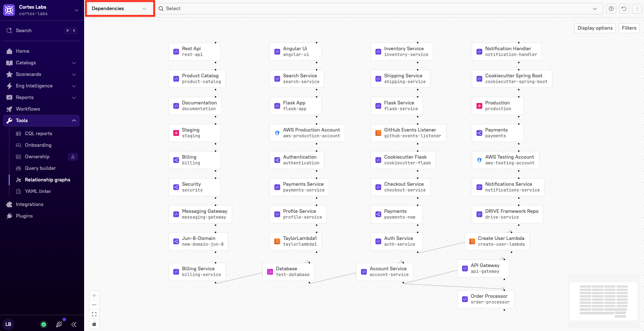Click the green status check icon
The height and width of the screenshot is (331, 644).
(44, 324)
